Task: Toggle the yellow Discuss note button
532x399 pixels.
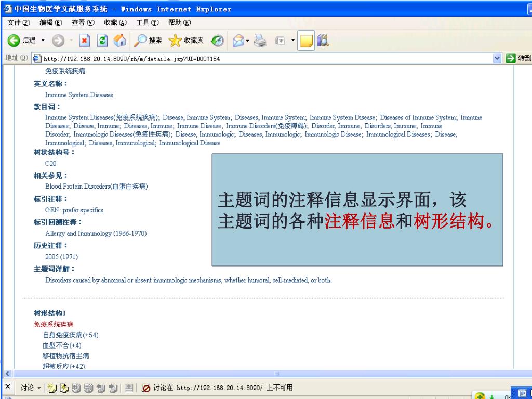Action: [x=305, y=41]
